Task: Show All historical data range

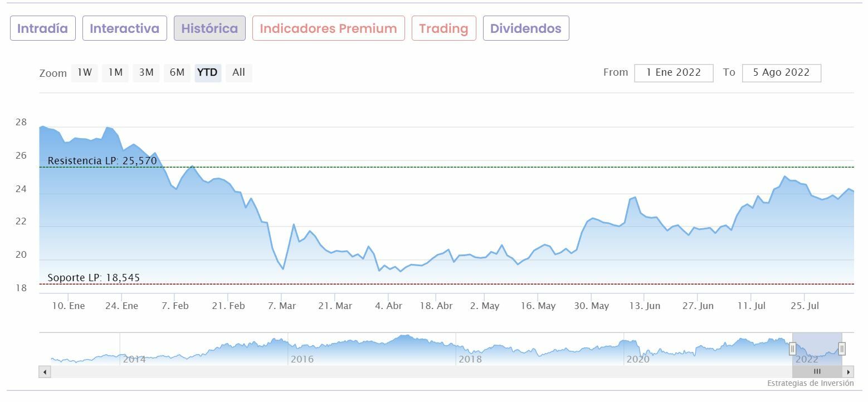Action: (238, 72)
